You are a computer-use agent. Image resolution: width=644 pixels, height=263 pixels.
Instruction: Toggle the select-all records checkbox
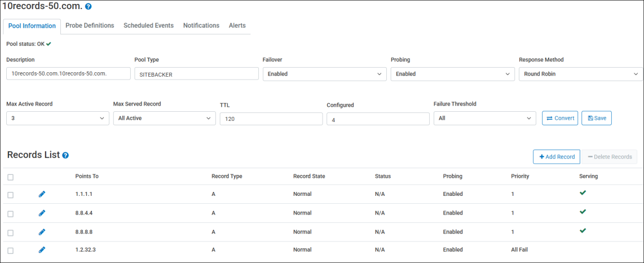pos(10,177)
